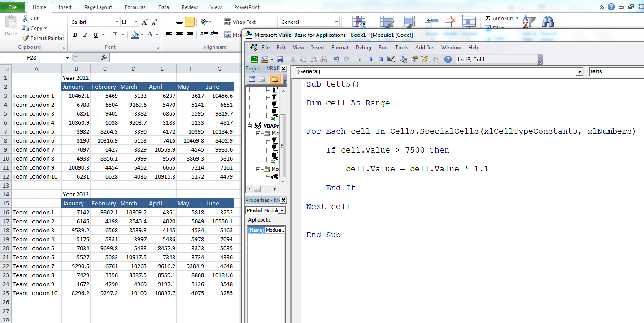644x323 pixels.
Task: Open General number format dropdown
Action: pyautogui.click(x=336, y=22)
